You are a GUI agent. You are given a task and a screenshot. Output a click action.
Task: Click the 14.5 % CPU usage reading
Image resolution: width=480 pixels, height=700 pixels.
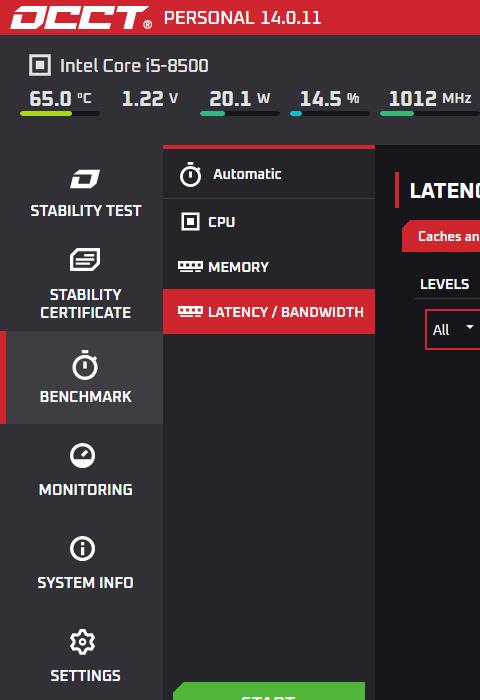point(330,98)
